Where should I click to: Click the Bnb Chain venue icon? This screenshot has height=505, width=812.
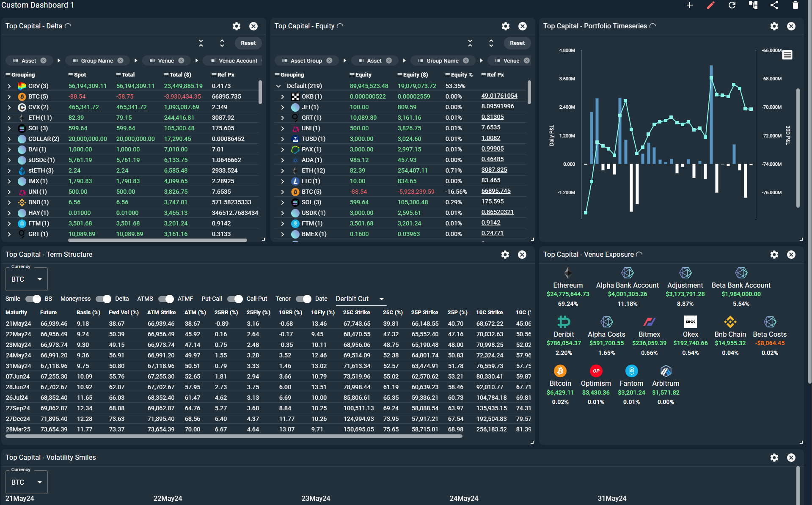730,322
